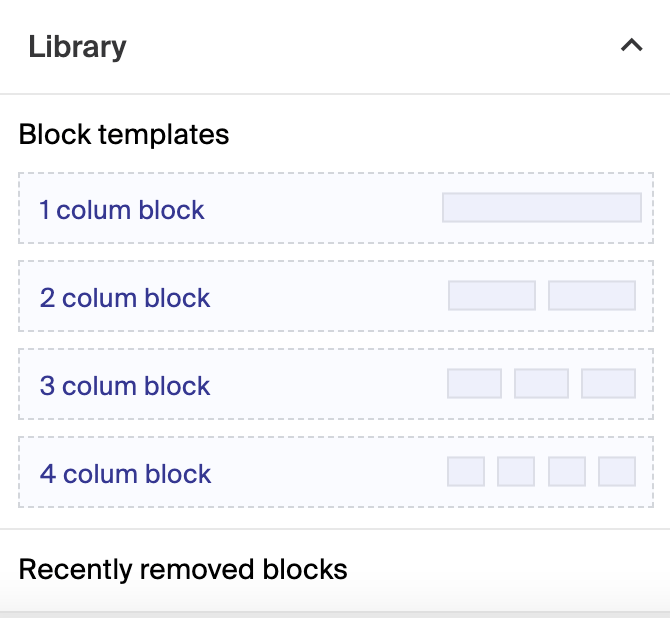The image size is (670, 618).
Task: Click right box of two-column preview icon
Action: click(592, 296)
